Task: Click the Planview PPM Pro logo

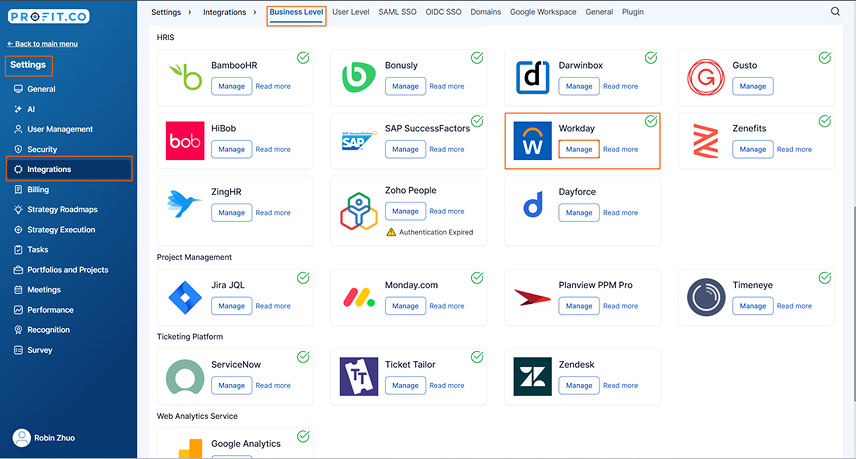Action: tap(532, 297)
